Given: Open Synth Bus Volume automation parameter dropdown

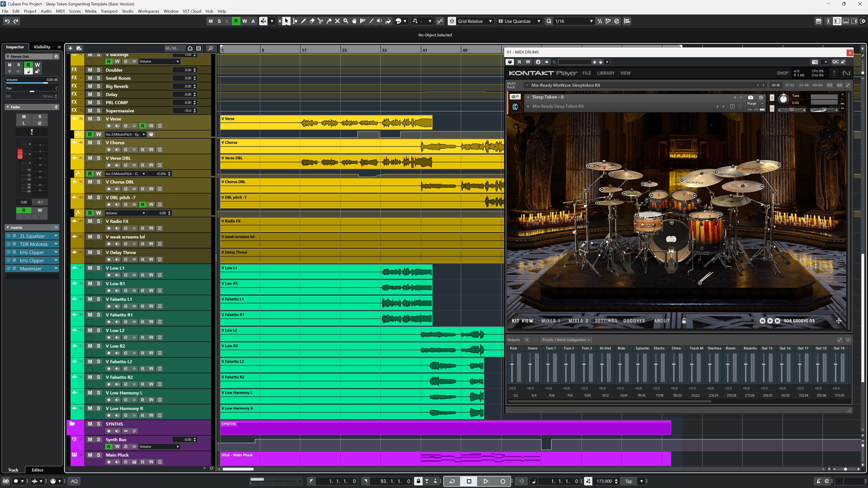Looking at the screenshot, I should point(159,447).
